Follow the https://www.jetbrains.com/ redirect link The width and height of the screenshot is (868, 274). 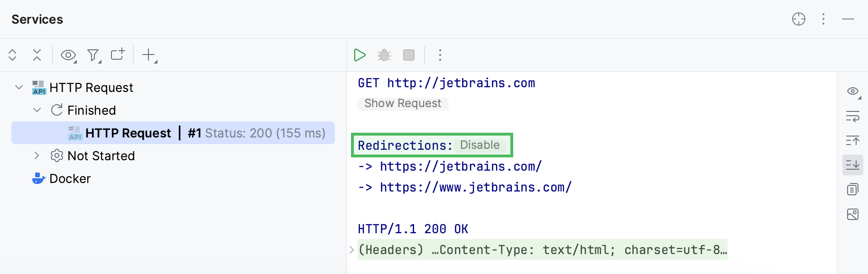point(475,187)
